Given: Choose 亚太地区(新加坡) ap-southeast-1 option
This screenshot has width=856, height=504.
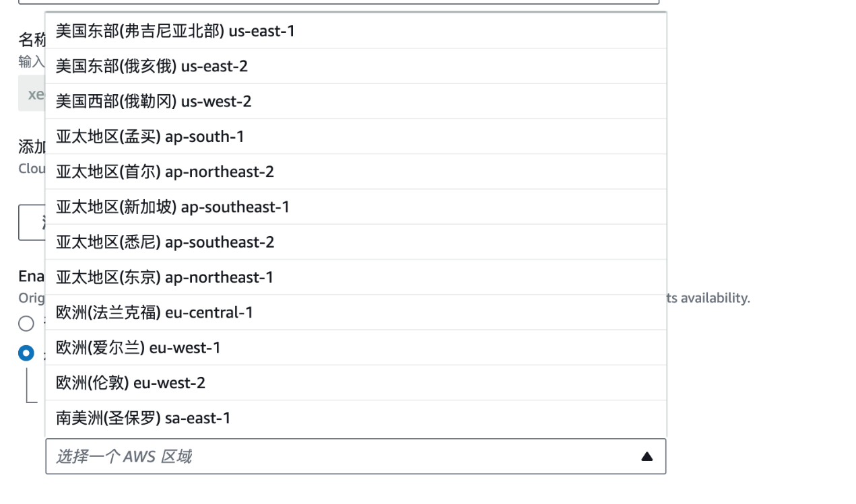Looking at the screenshot, I should point(356,207).
